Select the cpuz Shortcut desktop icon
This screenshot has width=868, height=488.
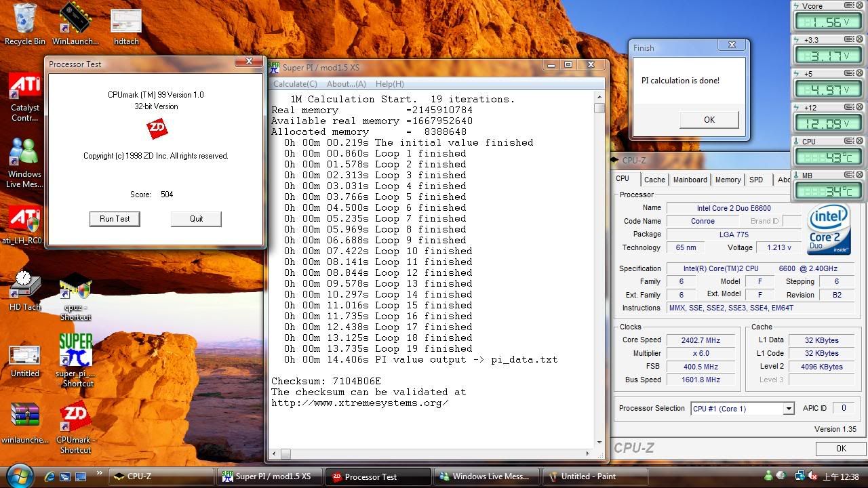click(x=75, y=296)
